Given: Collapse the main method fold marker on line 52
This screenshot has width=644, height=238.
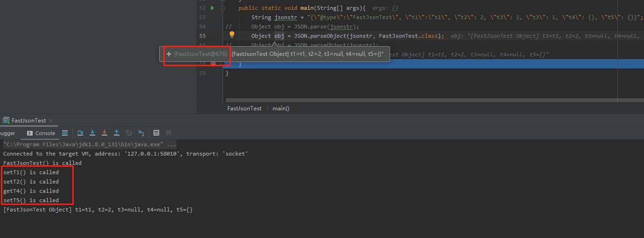Looking at the screenshot, I should [x=223, y=8].
